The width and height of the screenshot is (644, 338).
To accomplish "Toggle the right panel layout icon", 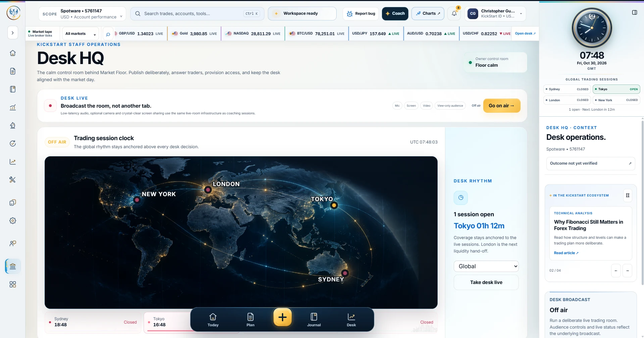I will (634, 12).
